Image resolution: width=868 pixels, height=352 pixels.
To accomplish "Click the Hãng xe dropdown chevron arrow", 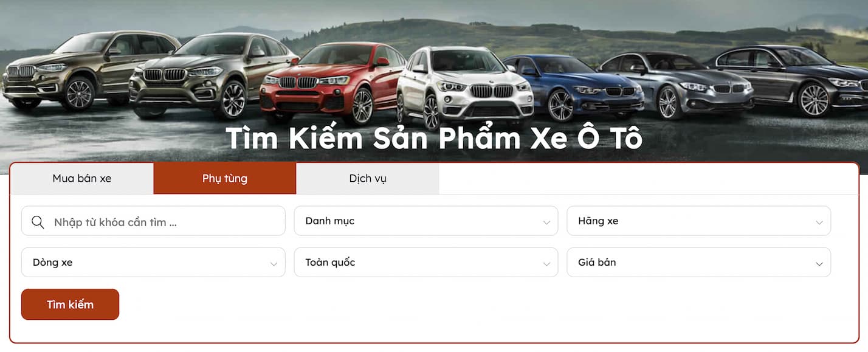I will tap(819, 223).
